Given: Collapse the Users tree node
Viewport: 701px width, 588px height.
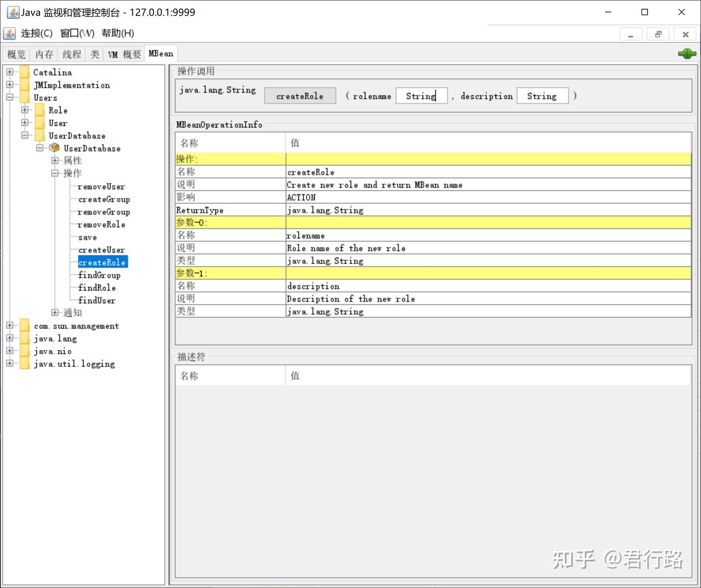Looking at the screenshot, I should pyautogui.click(x=9, y=97).
